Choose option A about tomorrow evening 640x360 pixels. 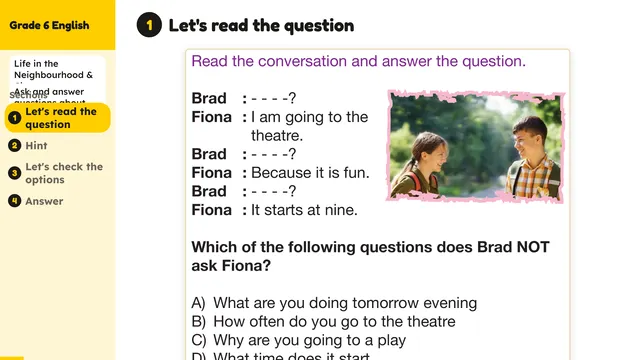[334, 303]
